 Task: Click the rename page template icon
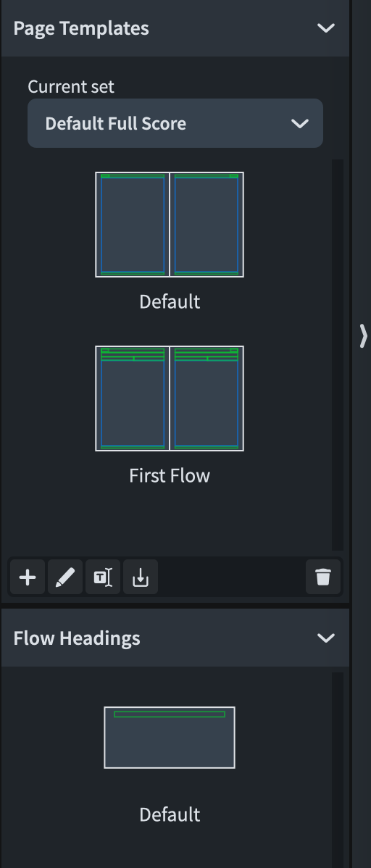(103, 577)
